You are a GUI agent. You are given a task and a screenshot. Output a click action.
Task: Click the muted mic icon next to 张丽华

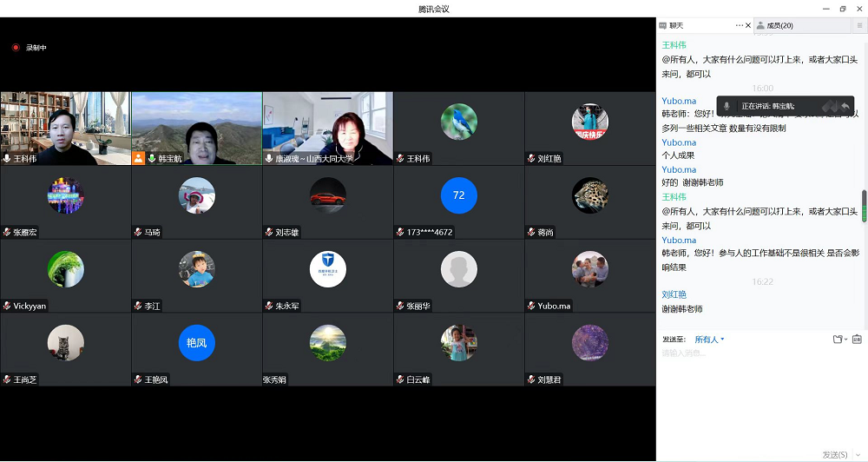(x=400, y=306)
